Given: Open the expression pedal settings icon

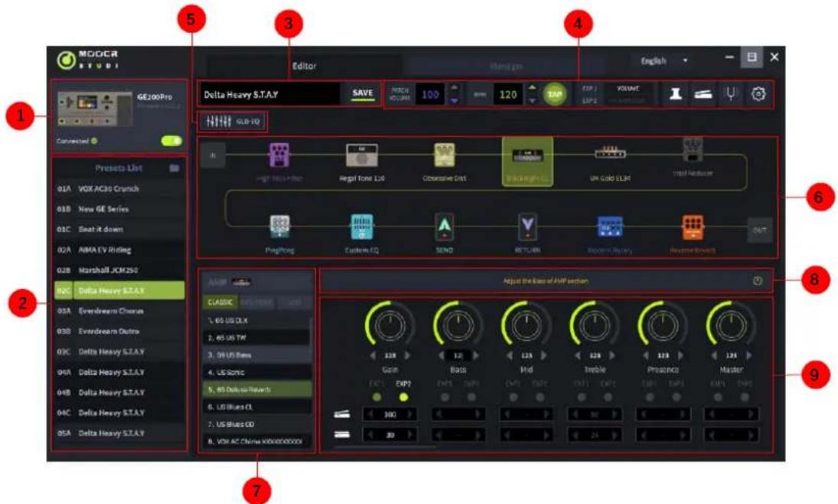Looking at the screenshot, I should pos(703,95).
